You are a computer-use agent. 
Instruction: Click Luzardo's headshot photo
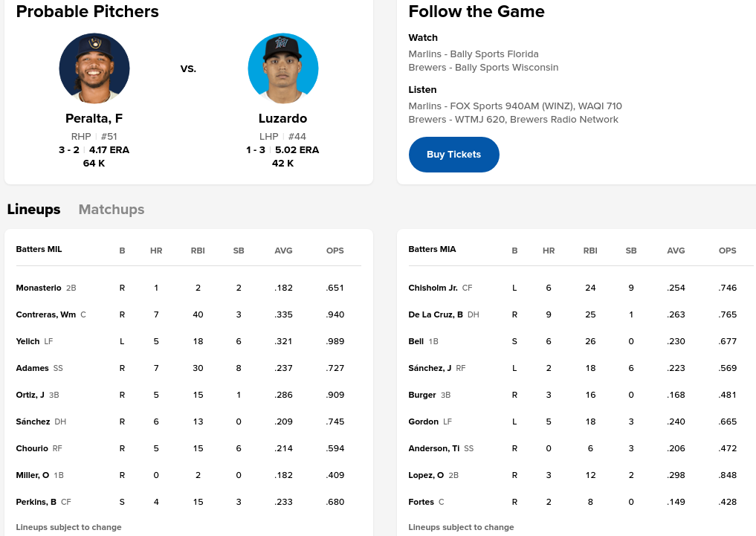(283, 68)
